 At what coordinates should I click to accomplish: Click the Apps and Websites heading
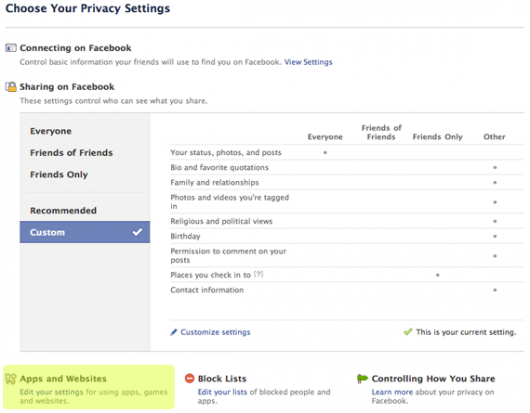pyautogui.click(x=63, y=379)
